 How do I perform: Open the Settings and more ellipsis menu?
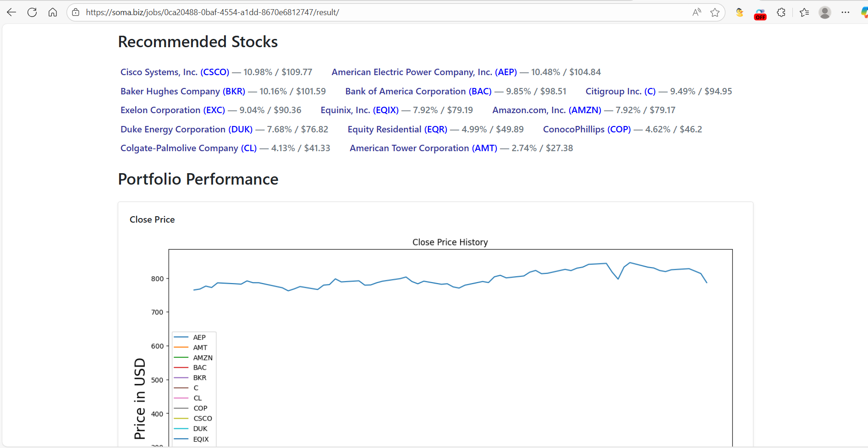pyautogui.click(x=846, y=12)
